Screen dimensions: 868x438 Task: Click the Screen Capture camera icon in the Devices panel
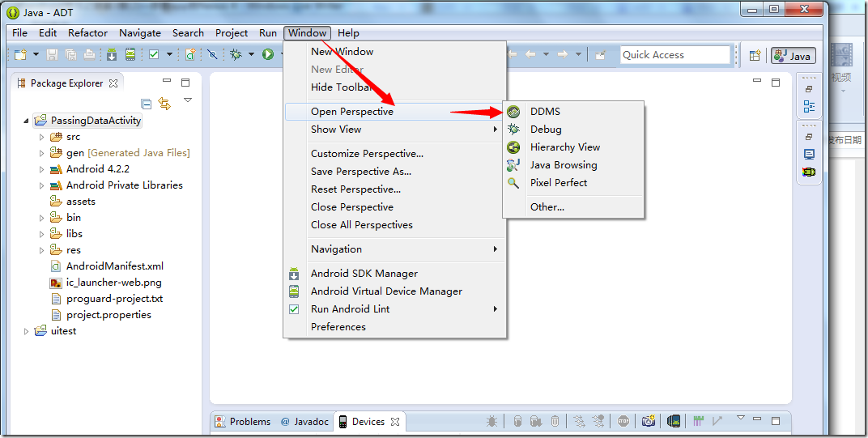click(649, 421)
